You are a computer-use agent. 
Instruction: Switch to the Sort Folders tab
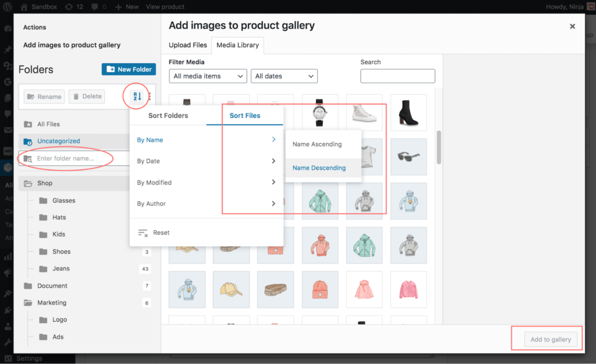[x=168, y=116]
